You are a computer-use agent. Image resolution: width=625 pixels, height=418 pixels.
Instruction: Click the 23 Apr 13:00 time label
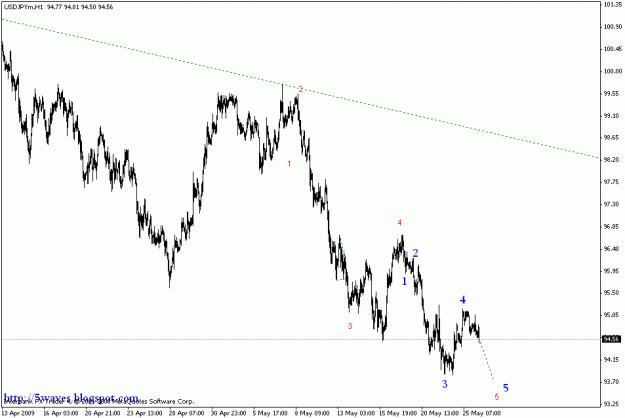[x=144, y=413]
